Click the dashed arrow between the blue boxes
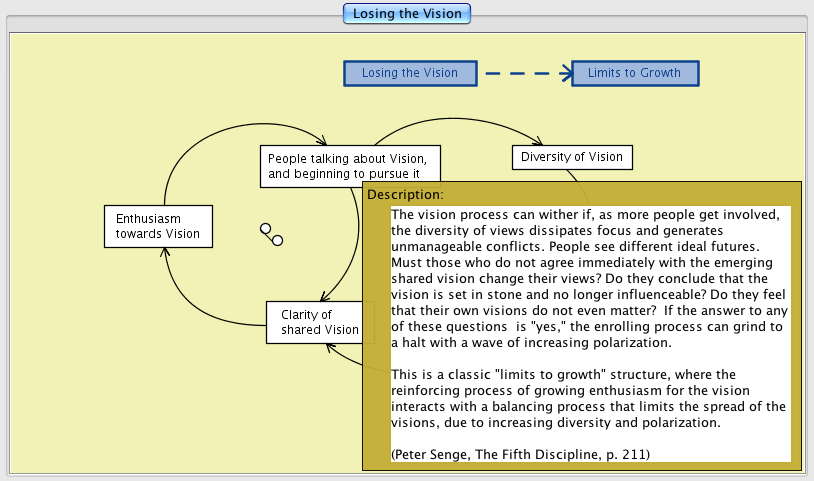The width and height of the screenshot is (814, 481). point(523,73)
